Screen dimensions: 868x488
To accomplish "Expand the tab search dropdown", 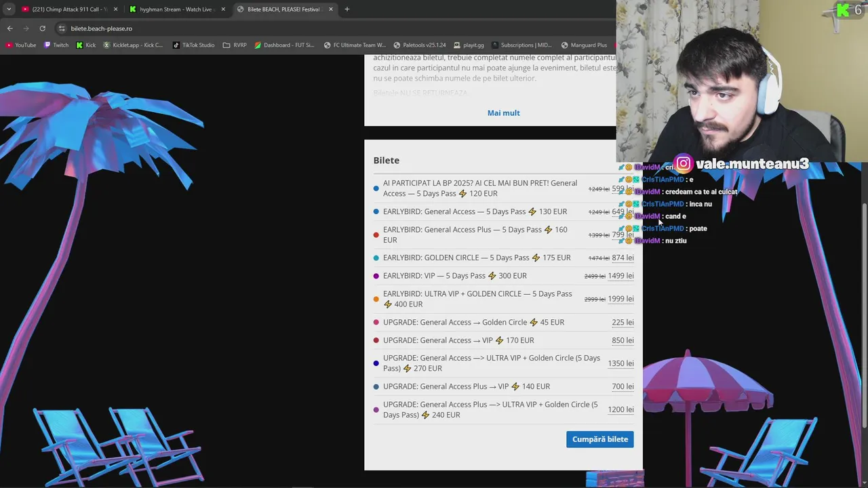I will (9, 9).
